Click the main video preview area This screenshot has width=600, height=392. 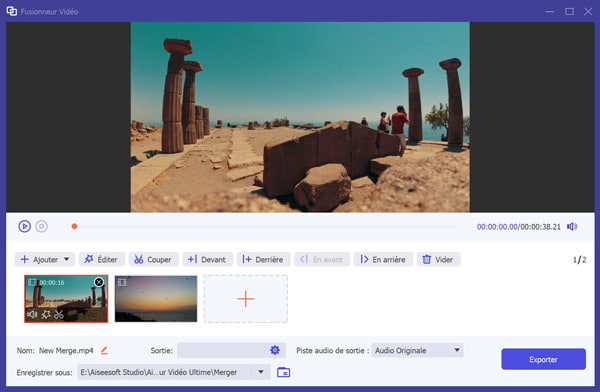click(300, 117)
